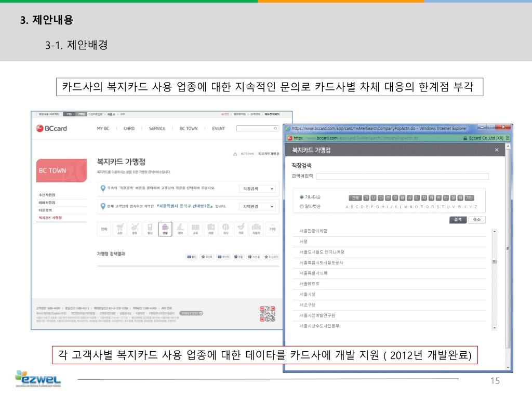This screenshot has height=399, width=532.
Task: Select the shopping cart category icon
Action: coord(120,229)
